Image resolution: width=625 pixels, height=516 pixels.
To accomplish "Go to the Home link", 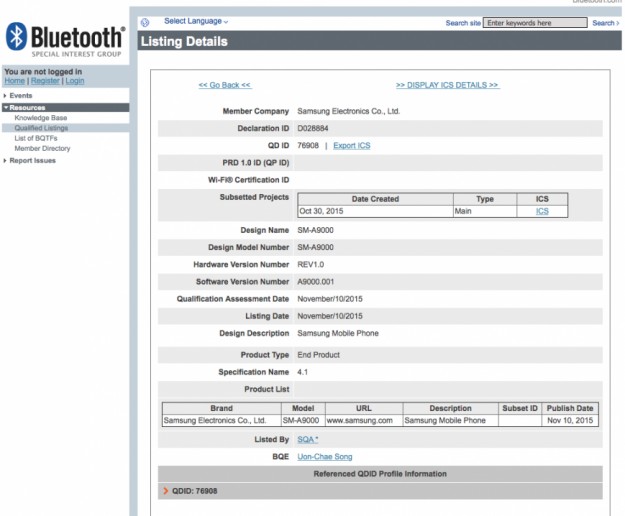I will (x=14, y=81).
